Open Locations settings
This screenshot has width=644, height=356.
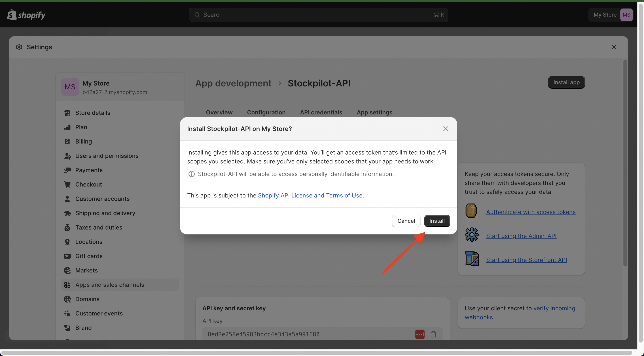120,242
